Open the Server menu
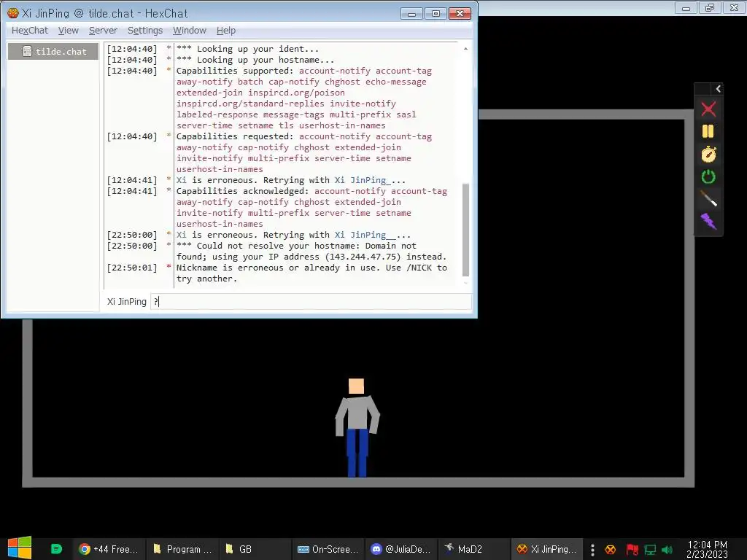 coord(103,31)
